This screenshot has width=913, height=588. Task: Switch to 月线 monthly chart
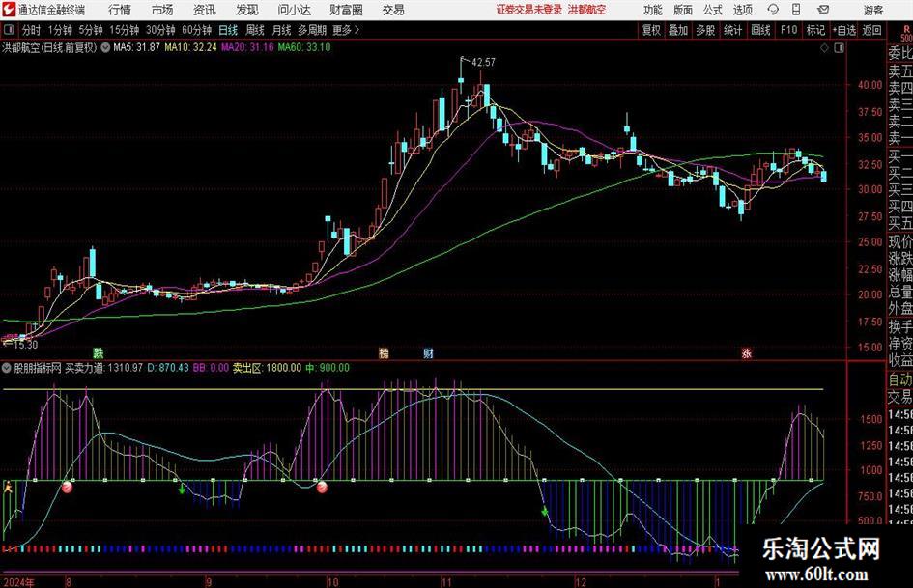pyautogui.click(x=282, y=30)
